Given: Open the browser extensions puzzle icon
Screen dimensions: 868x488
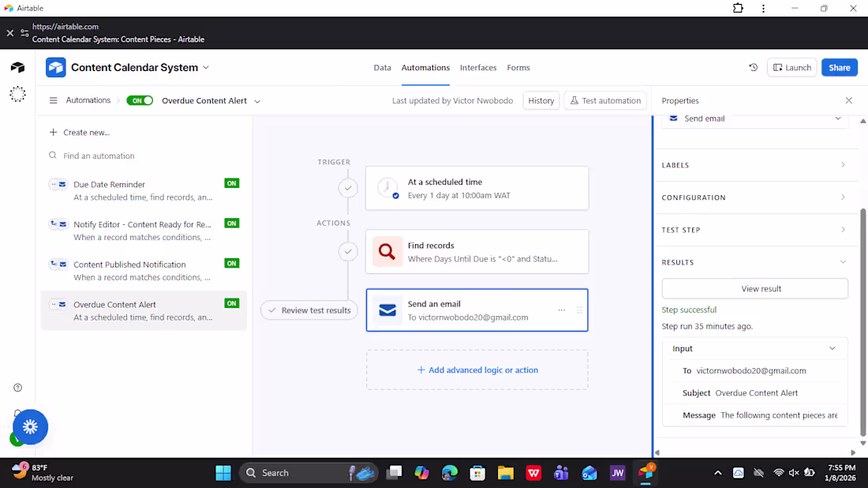Looking at the screenshot, I should [738, 9].
